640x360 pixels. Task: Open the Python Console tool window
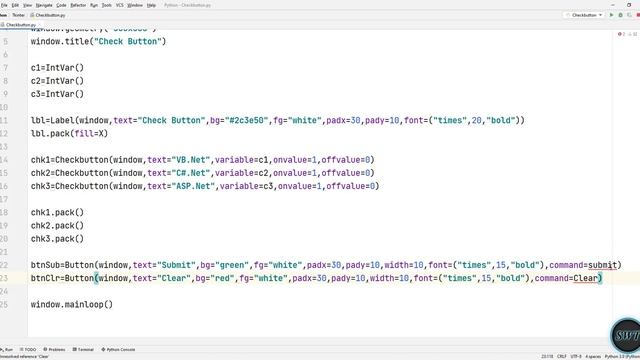click(x=118, y=350)
